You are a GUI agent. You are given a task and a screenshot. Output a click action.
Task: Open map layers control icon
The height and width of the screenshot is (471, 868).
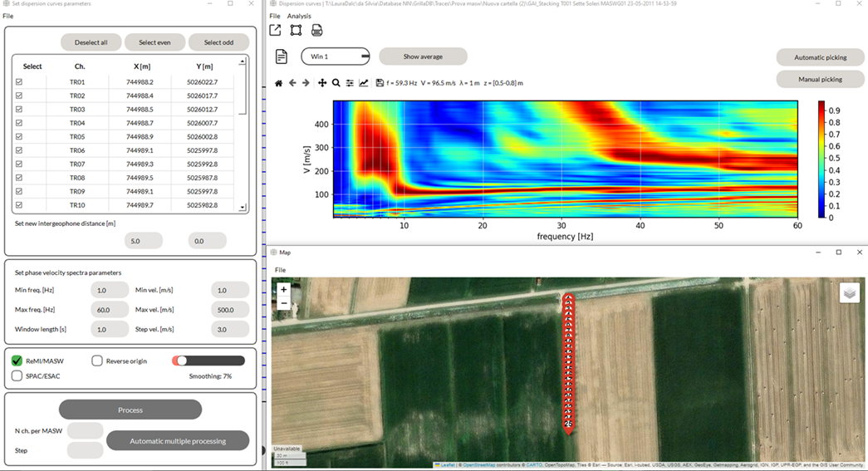pos(850,292)
